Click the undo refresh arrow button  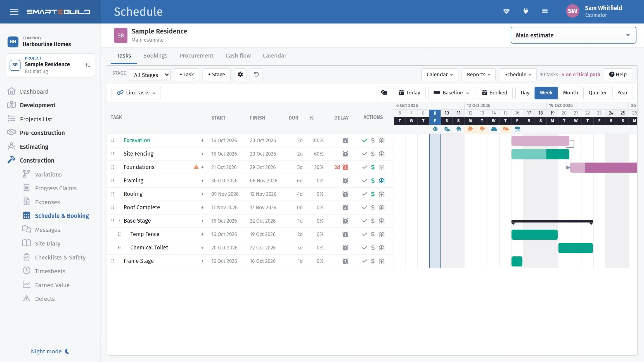[x=256, y=75]
